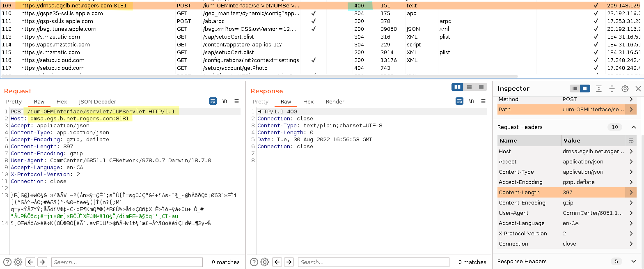Expand the Response Headers section
The width and height of the screenshot is (644, 269).
[x=633, y=261]
